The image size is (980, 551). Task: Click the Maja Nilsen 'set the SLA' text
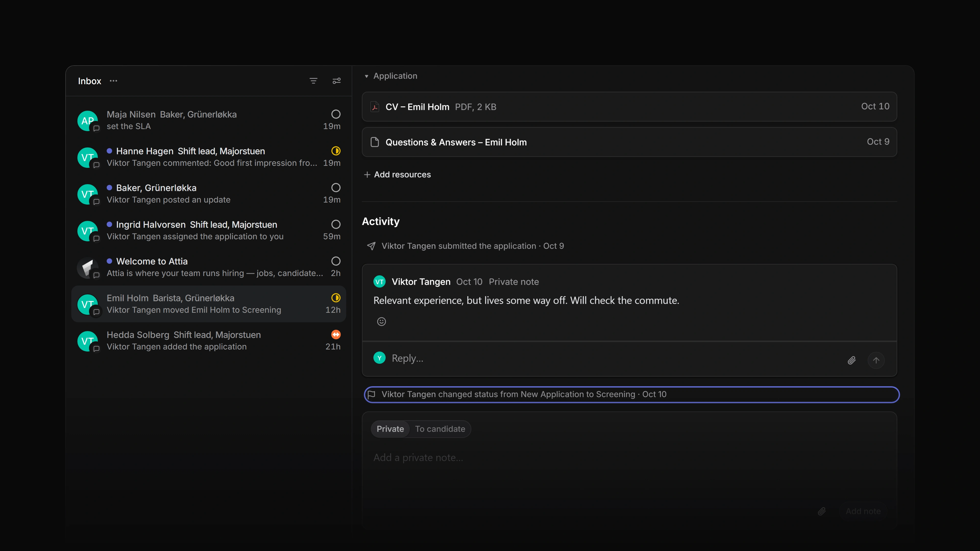(x=129, y=126)
